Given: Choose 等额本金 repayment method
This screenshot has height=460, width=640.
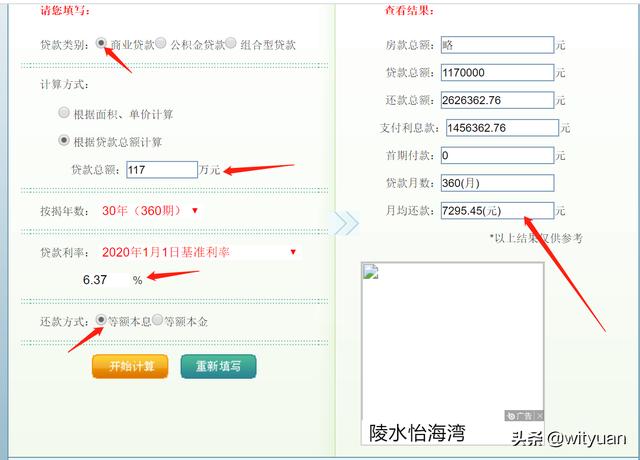Looking at the screenshot, I should 157,321.
